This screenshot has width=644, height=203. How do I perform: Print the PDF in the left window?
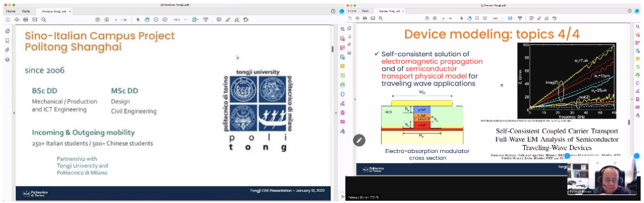click(x=25, y=19)
